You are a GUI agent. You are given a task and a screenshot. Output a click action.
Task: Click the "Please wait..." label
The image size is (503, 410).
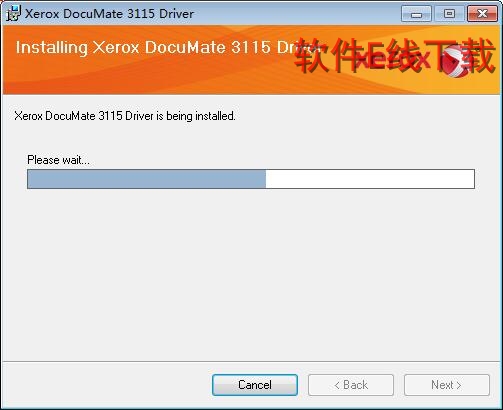tap(58, 160)
